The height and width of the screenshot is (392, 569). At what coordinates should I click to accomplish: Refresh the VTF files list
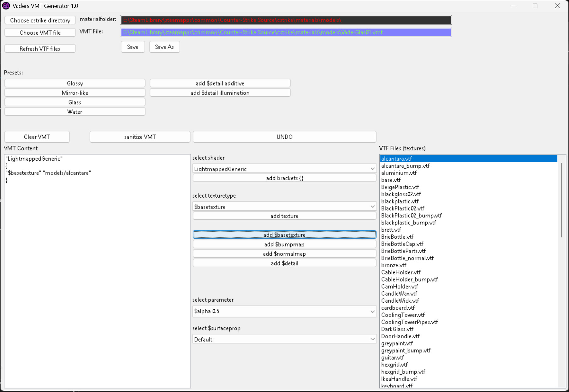[x=40, y=49]
